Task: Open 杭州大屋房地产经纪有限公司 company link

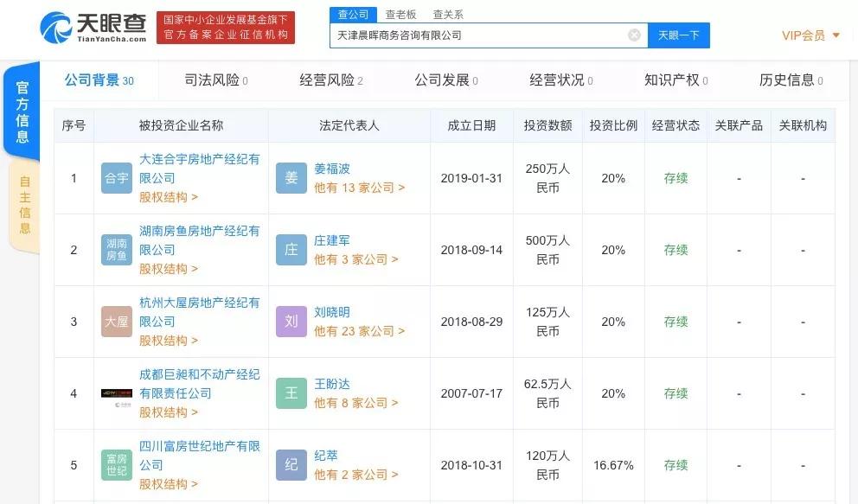Action: [199, 312]
